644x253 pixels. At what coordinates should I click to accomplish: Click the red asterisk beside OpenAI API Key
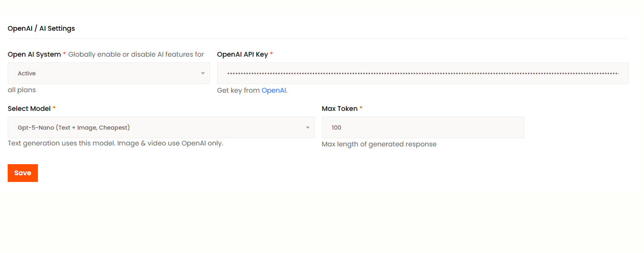[x=272, y=54]
